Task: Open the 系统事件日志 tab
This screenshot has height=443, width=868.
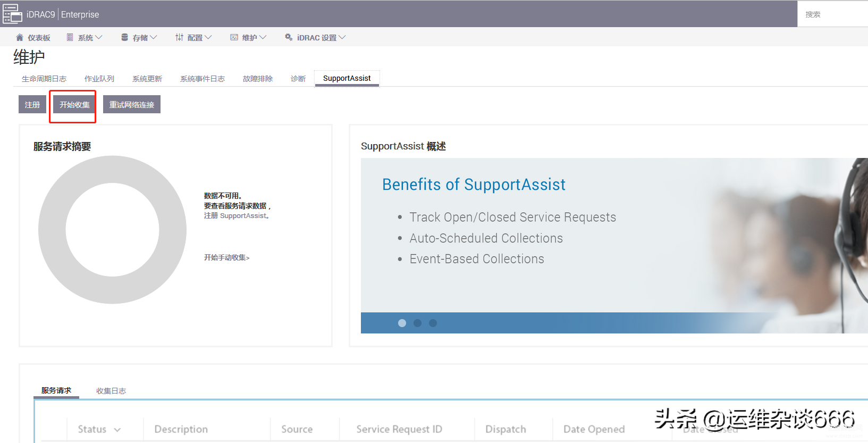Action: coord(203,79)
